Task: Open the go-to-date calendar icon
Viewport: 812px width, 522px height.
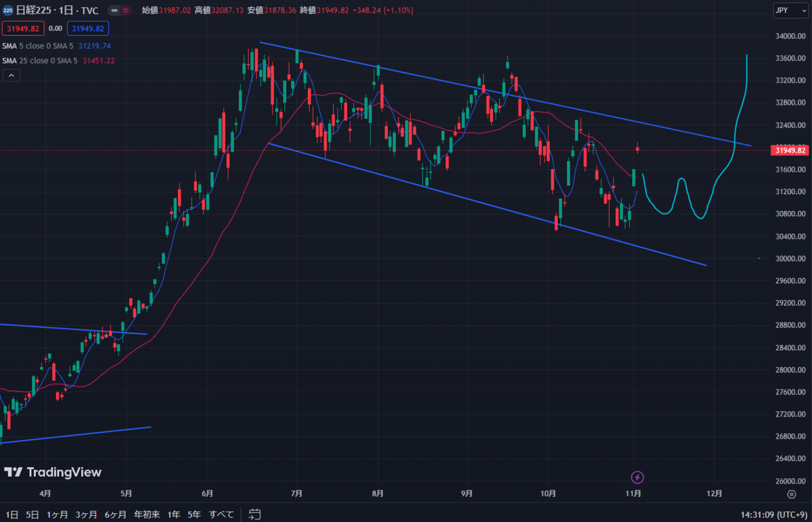Action: coord(254,515)
